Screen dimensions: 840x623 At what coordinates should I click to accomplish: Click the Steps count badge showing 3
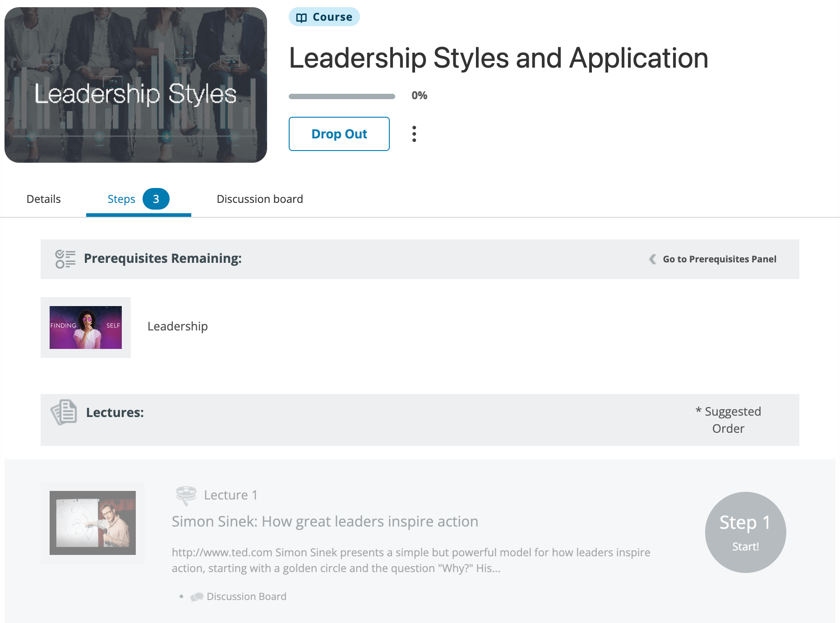[x=156, y=199]
